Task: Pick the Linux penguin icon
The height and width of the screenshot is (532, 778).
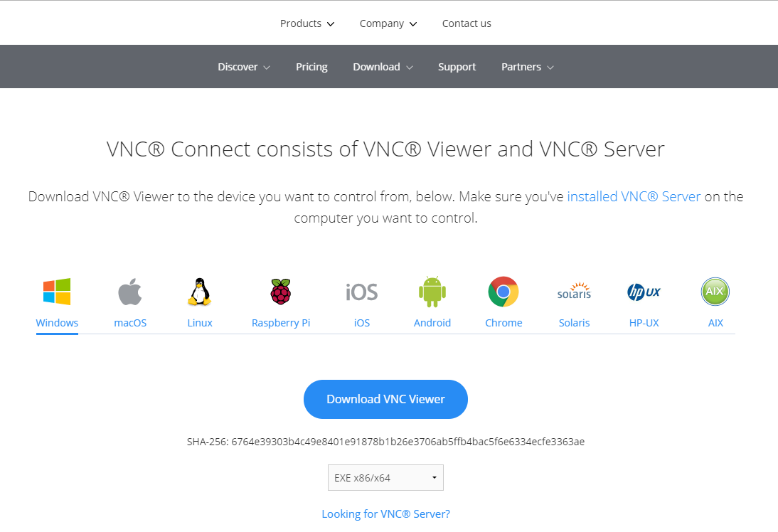Action: point(200,292)
